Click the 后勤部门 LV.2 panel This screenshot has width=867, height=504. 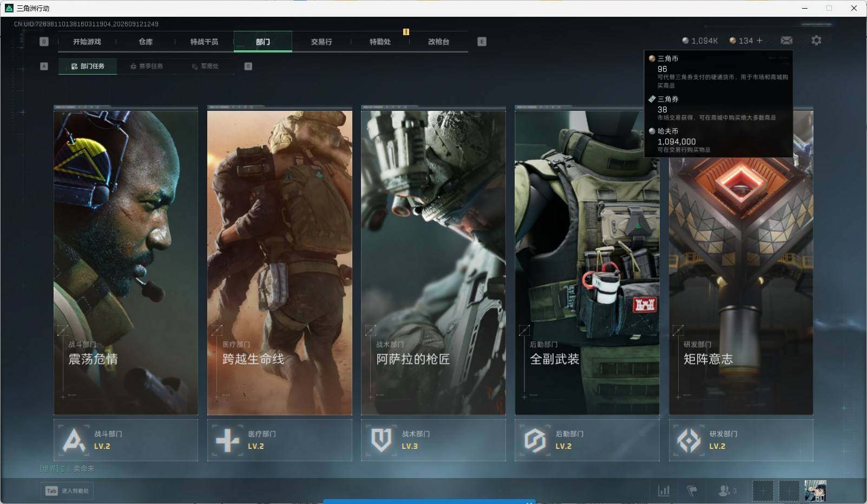(587, 440)
